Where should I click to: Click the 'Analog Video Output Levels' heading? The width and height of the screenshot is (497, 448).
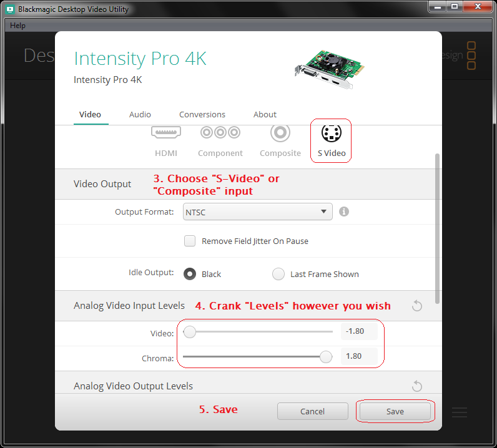[133, 386]
